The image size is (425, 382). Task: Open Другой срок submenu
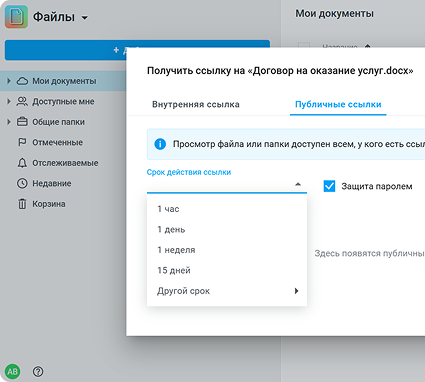tap(227, 291)
